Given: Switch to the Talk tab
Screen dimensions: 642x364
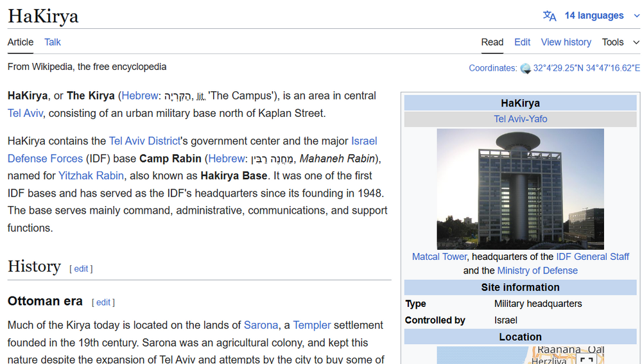Looking at the screenshot, I should coord(53,42).
